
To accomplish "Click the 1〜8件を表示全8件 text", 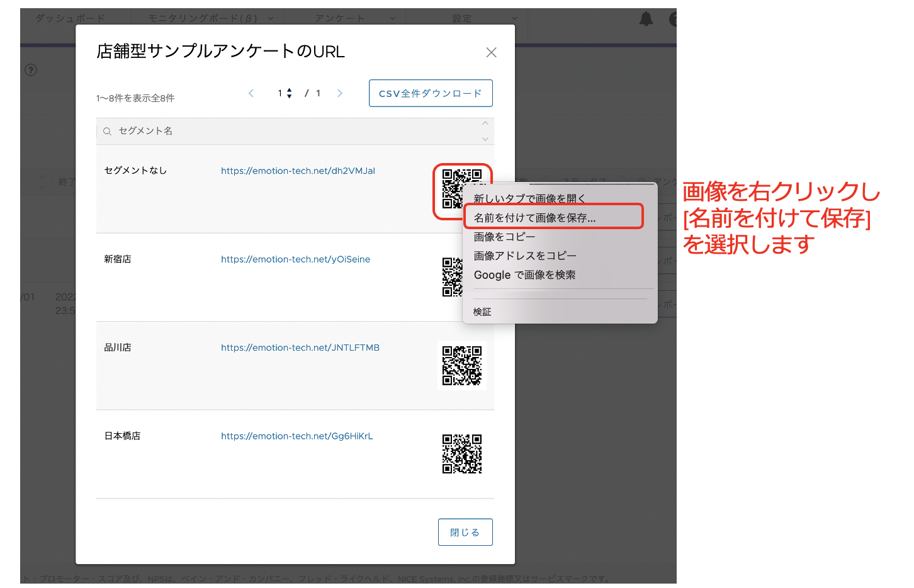I will pos(135,98).
